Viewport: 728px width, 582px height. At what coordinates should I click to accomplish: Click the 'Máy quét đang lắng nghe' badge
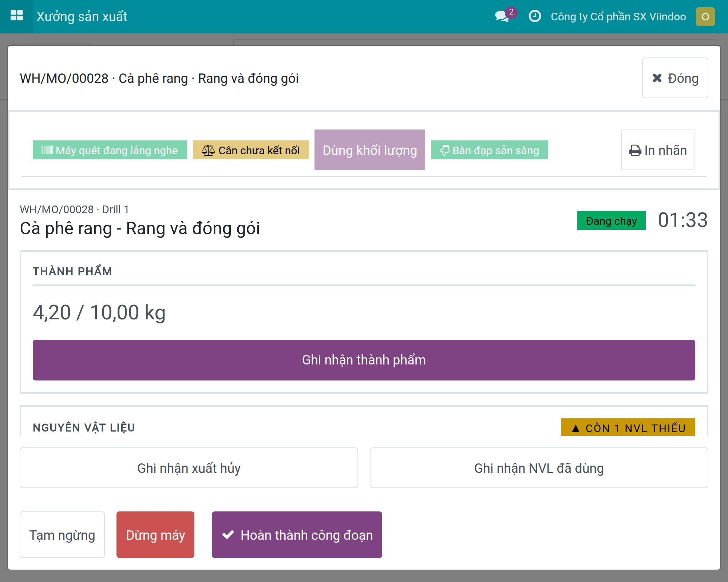click(110, 150)
